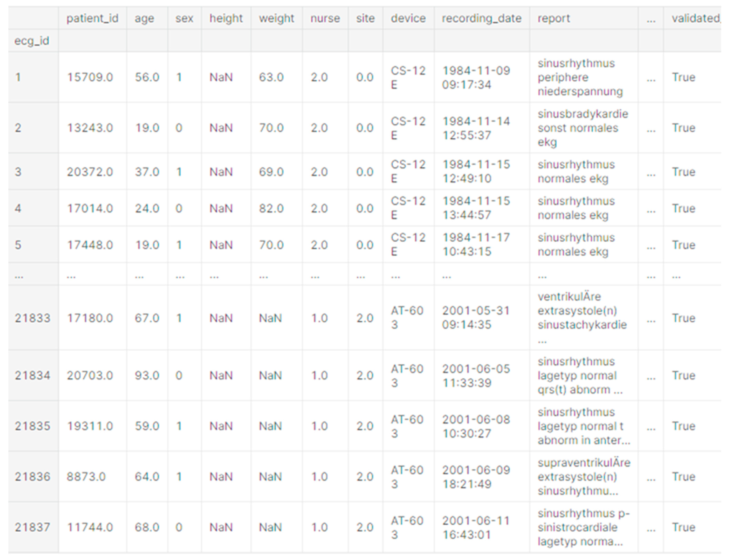Click recording date 1984-11-17 10:43:15
This screenshot has height=560, width=731.
(476, 245)
